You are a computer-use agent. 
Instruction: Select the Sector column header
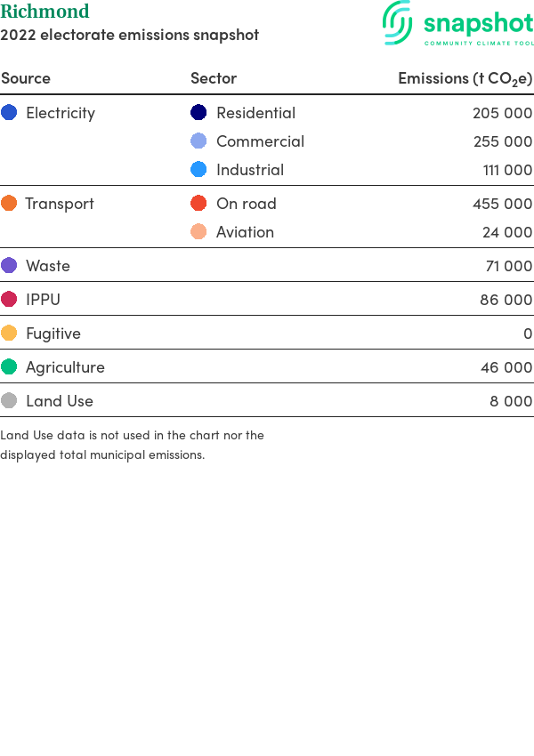214,78
